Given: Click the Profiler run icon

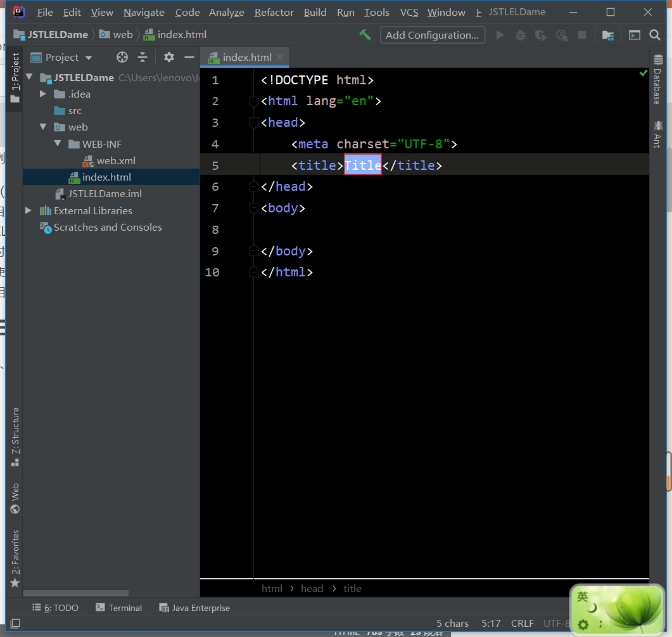Looking at the screenshot, I should 562,35.
